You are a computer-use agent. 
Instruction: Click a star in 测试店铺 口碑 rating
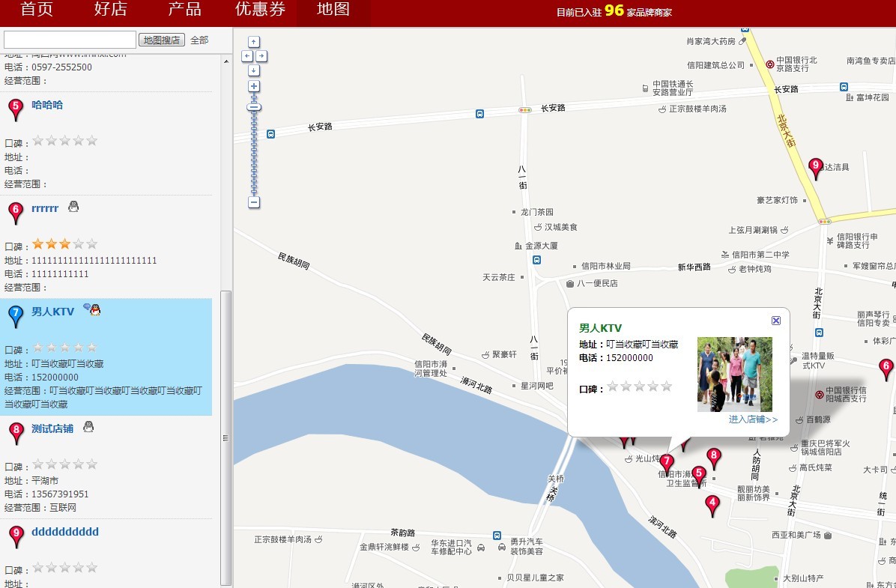[x=39, y=464]
